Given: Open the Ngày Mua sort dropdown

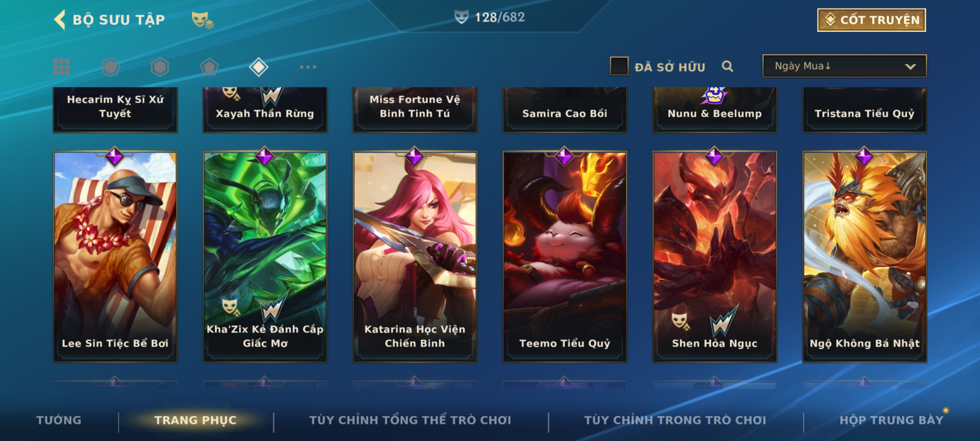Looking at the screenshot, I should click(x=844, y=66).
